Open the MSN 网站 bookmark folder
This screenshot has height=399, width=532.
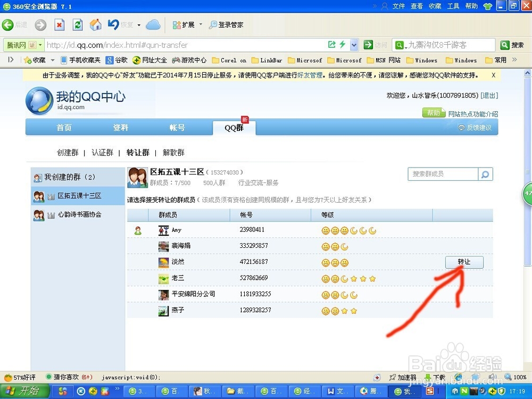384,61
